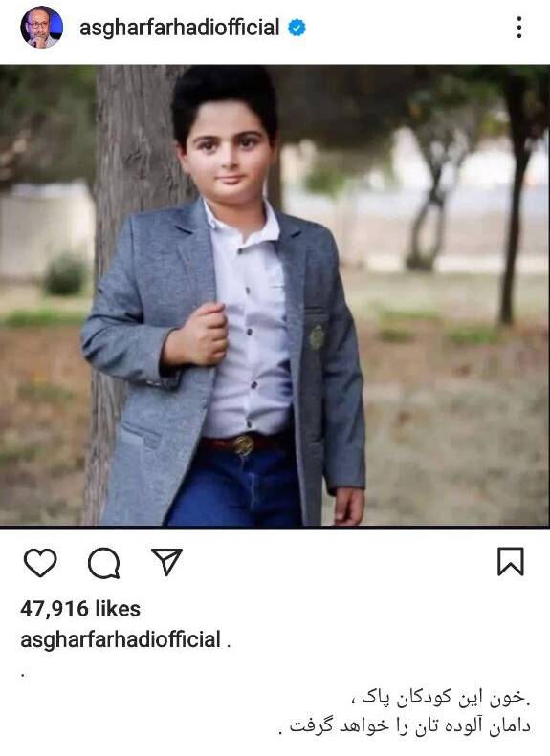Save post with the bookmark icon

(x=511, y=561)
